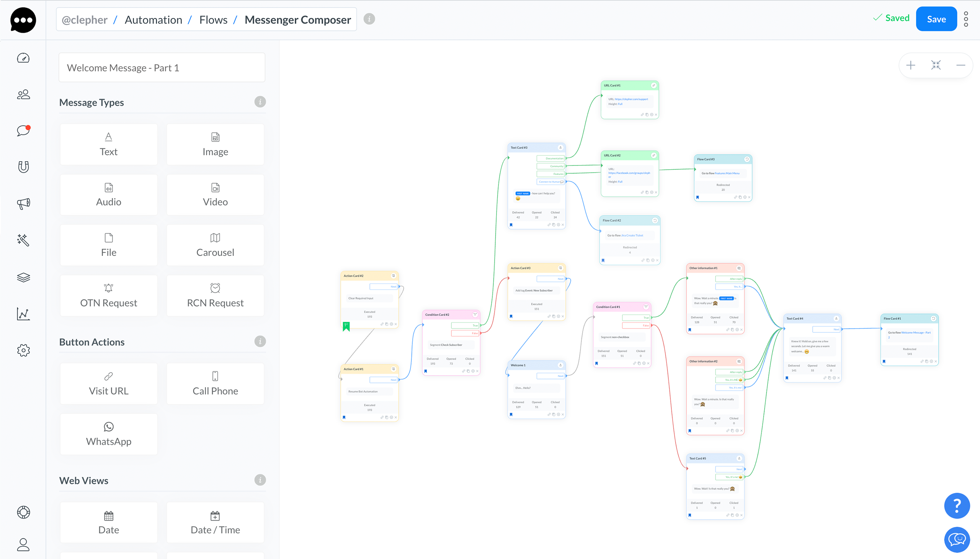This screenshot has width=980, height=559.
Task: Toggle the bookmark on Text Card #3
Action: tap(512, 225)
